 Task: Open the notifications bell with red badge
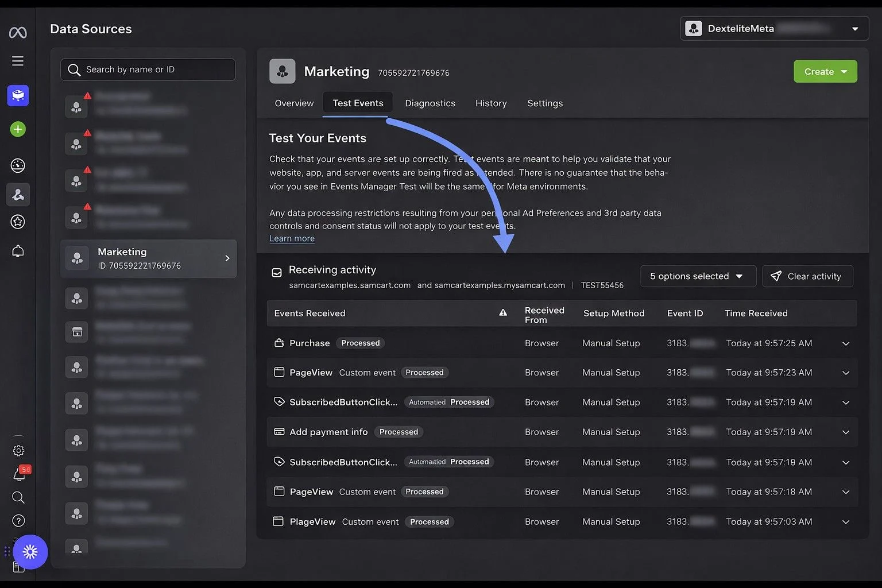[19, 474]
